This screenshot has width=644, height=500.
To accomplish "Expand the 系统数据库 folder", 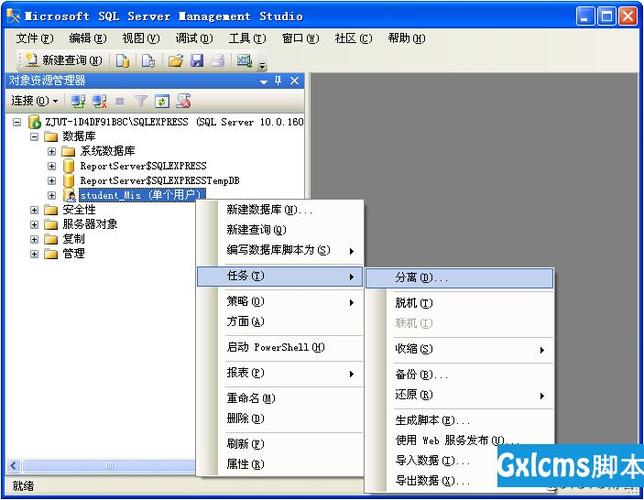I will (52, 151).
